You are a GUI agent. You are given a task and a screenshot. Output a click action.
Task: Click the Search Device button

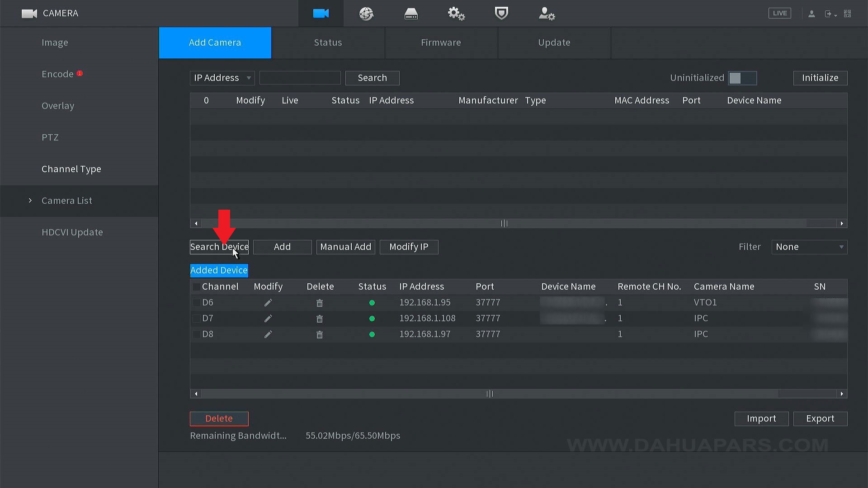[219, 247]
